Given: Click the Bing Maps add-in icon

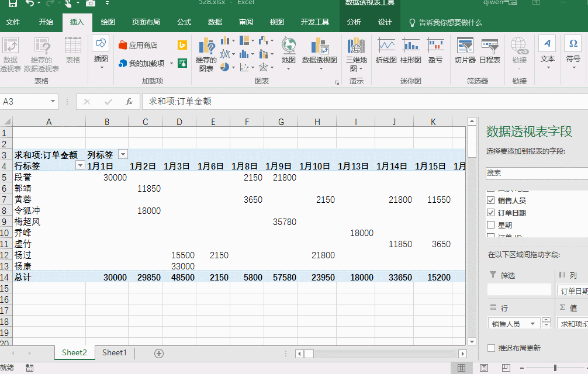Looking at the screenshot, I should [182, 45].
